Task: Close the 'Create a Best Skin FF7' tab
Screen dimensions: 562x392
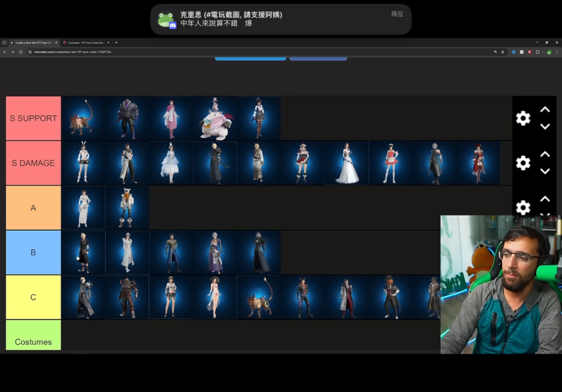Action: click(x=57, y=43)
